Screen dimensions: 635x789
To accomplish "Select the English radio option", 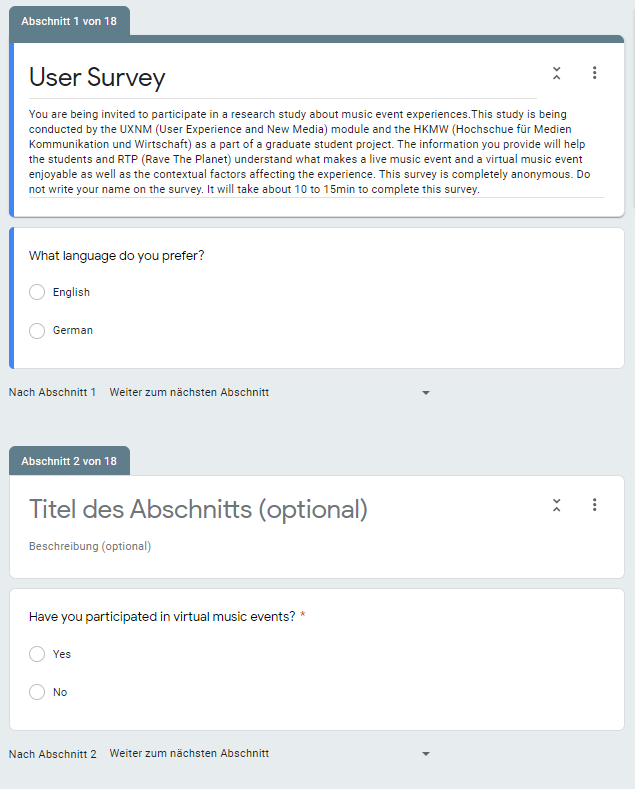I will coord(38,292).
